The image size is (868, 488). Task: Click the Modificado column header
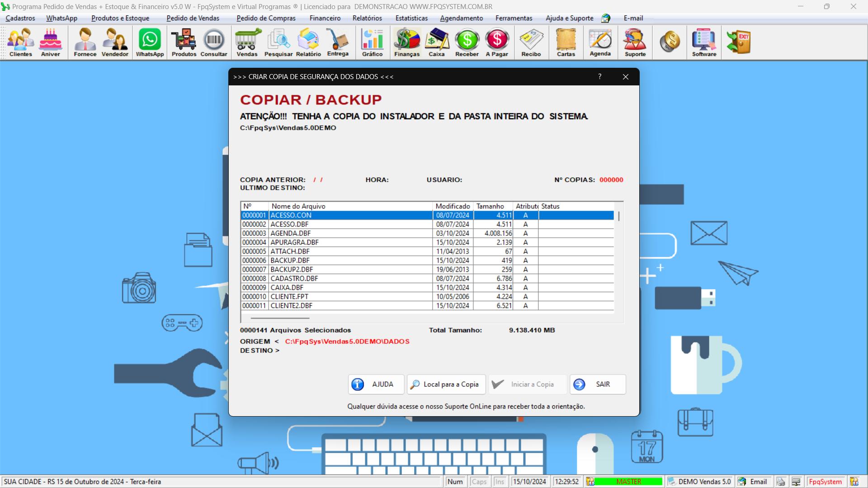pos(453,206)
